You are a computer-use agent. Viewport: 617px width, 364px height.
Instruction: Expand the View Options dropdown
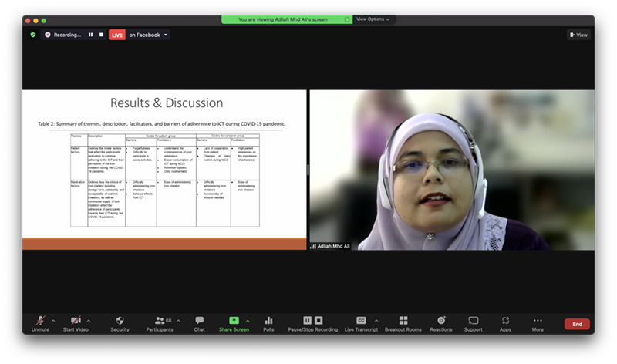(x=373, y=19)
